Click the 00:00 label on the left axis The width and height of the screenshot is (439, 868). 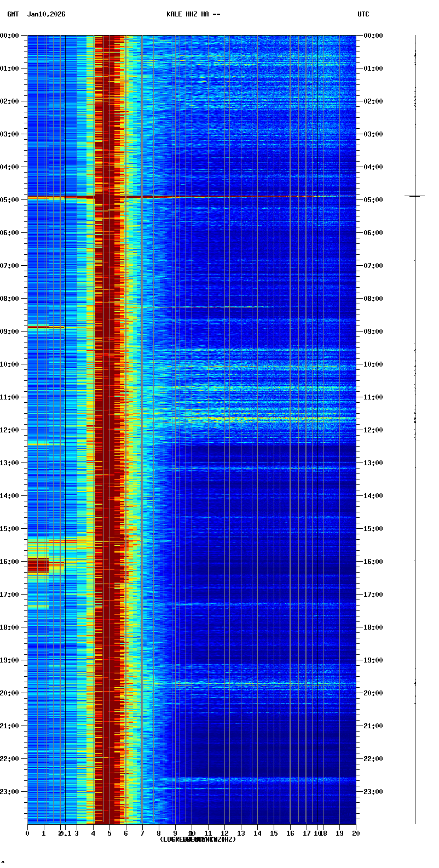pos(9,36)
